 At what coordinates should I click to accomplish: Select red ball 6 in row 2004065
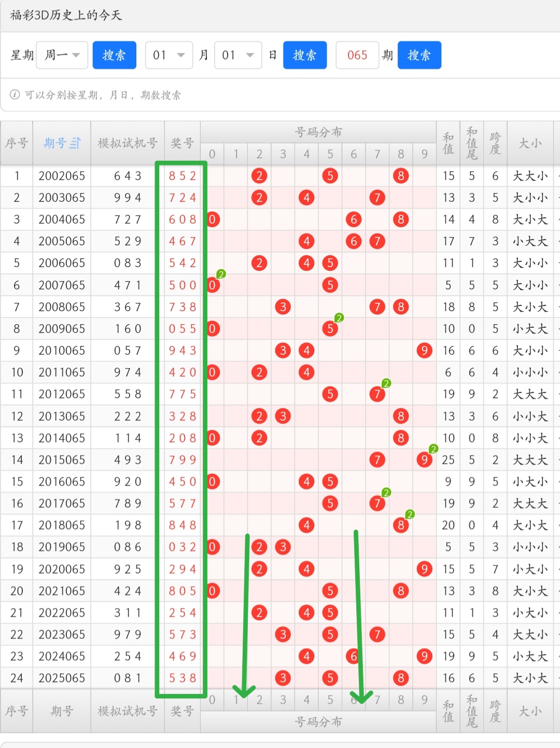coord(354,219)
